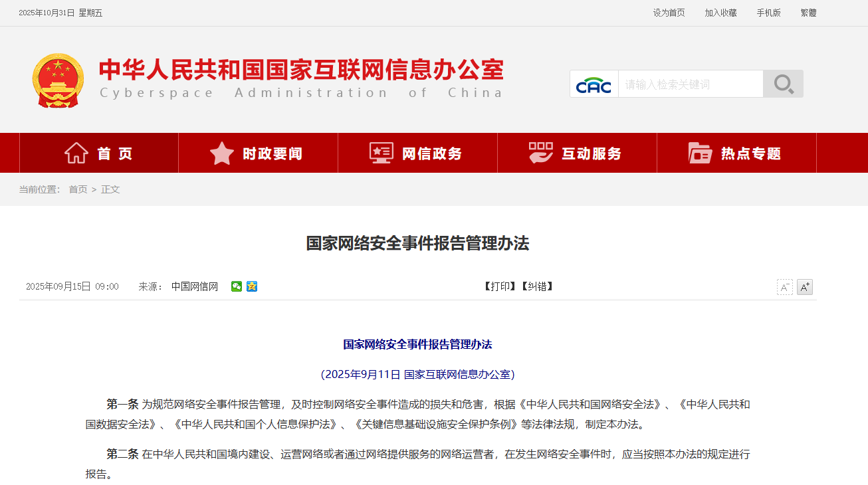Type in the 请输入检索关键词 search field
868x485 pixels.
coord(690,84)
